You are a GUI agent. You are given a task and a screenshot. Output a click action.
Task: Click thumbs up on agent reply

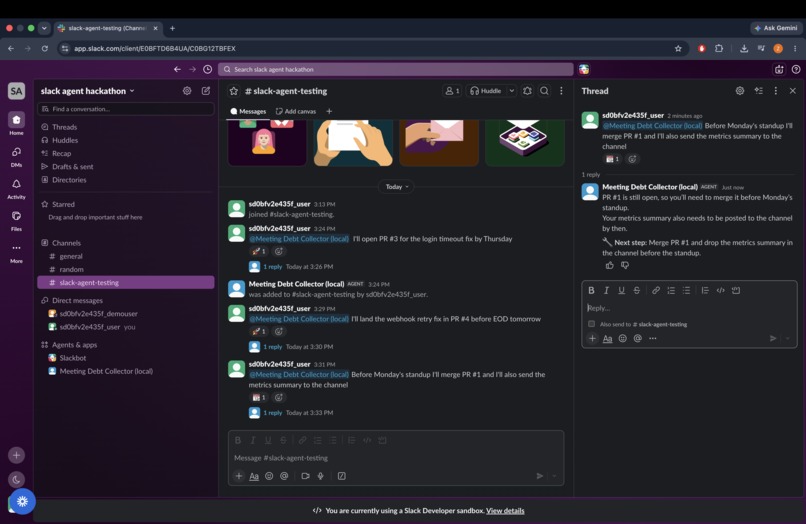(610, 265)
